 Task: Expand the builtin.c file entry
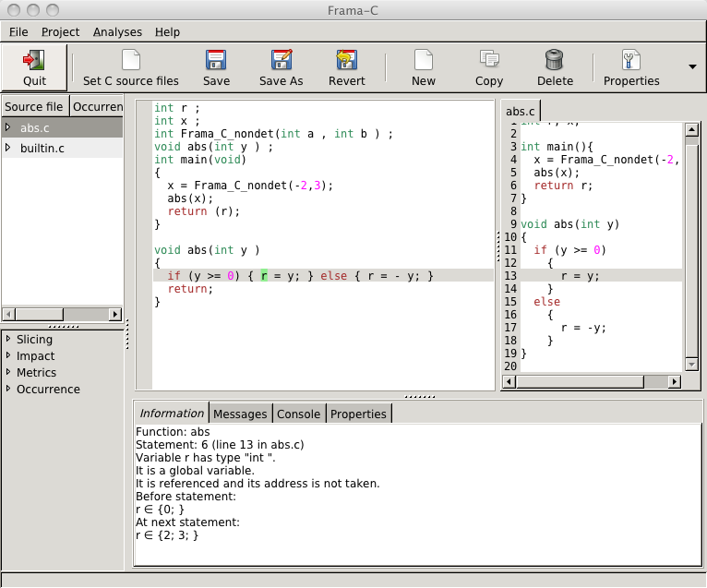7,148
